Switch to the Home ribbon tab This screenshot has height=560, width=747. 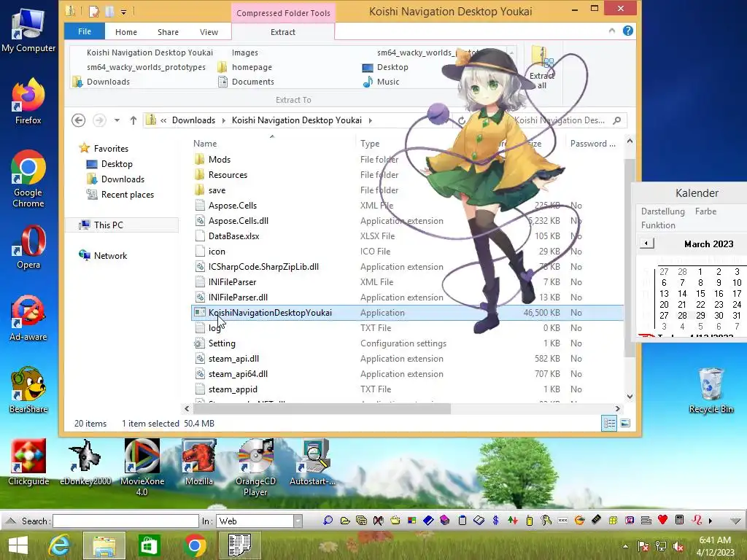point(126,32)
